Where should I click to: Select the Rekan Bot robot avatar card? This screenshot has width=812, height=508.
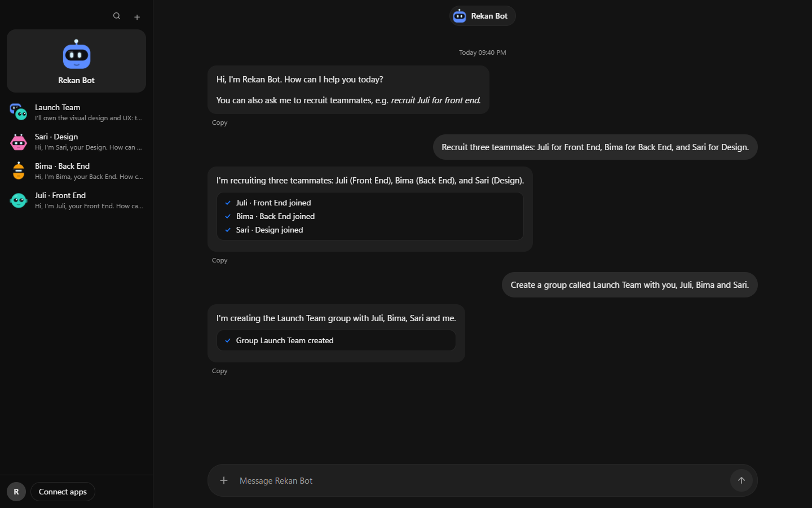76,61
